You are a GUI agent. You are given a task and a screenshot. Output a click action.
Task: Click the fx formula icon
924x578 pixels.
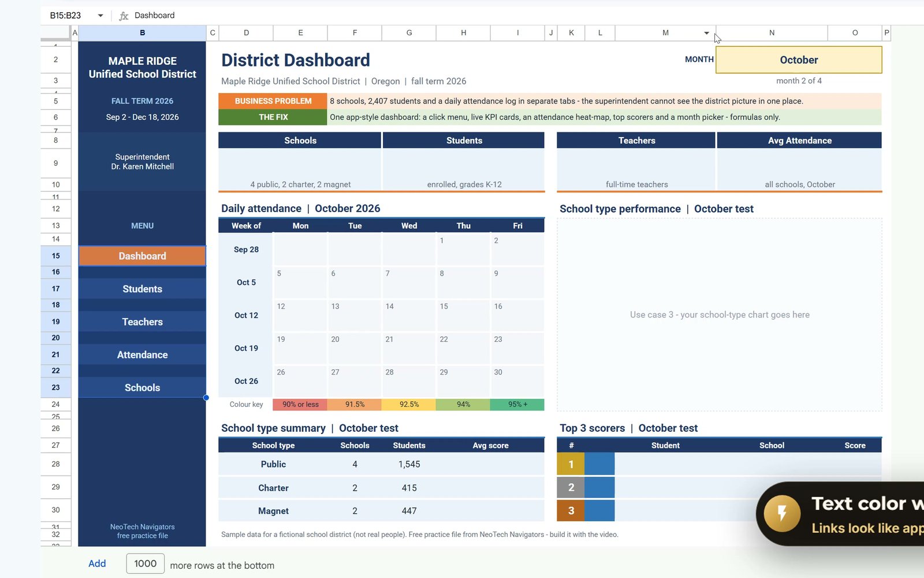pos(124,16)
